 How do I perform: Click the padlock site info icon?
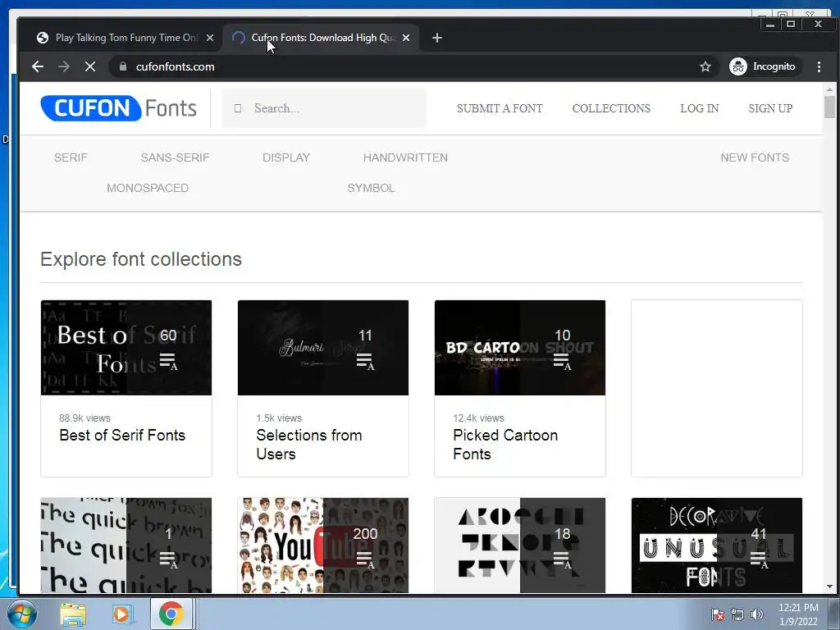[123, 66]
